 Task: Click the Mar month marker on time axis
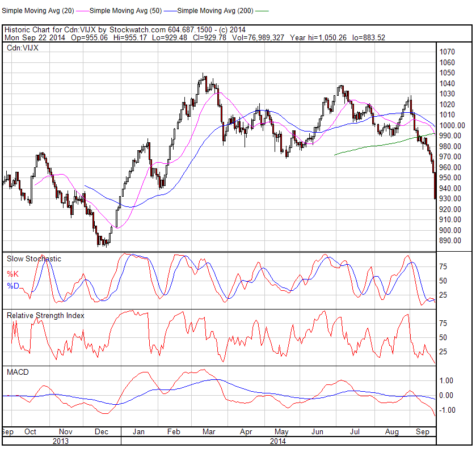point(209,432)
